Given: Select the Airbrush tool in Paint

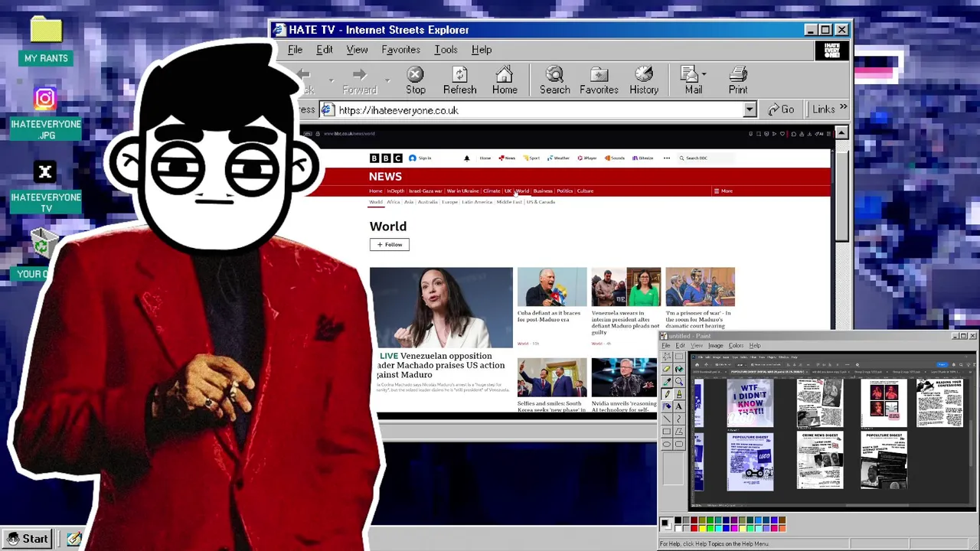Looking at the screenshot, I should click(x=667, y=406).
